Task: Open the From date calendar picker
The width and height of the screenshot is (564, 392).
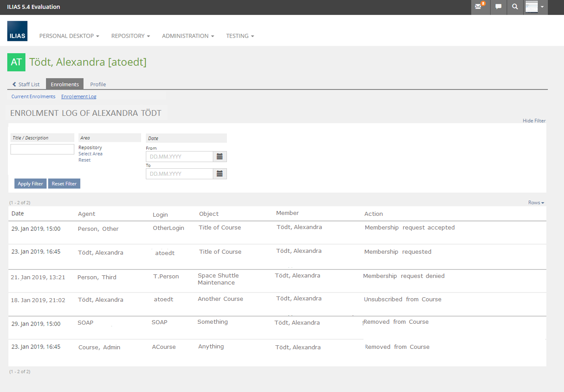Action: (x=219, y=156)
